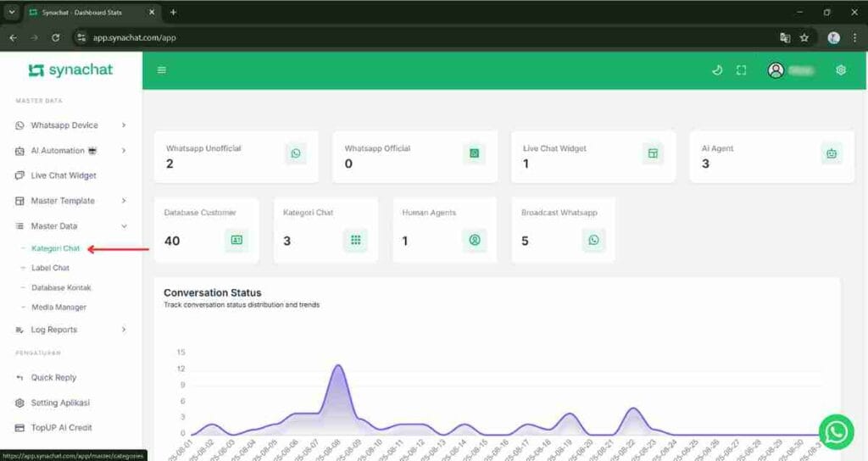Viewport: 868px width, 461px height.
Task: Click the Log Reports sidebar icon
Action: click(19, 330)
